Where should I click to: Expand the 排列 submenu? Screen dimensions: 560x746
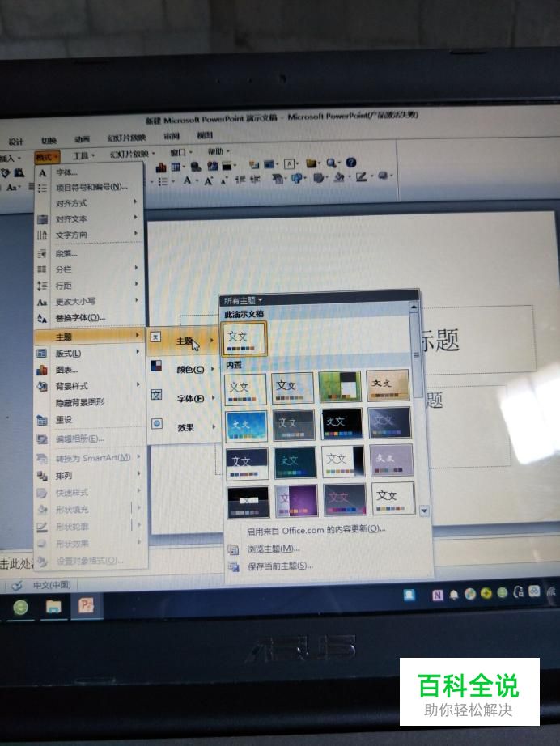(x=91, y=476)
